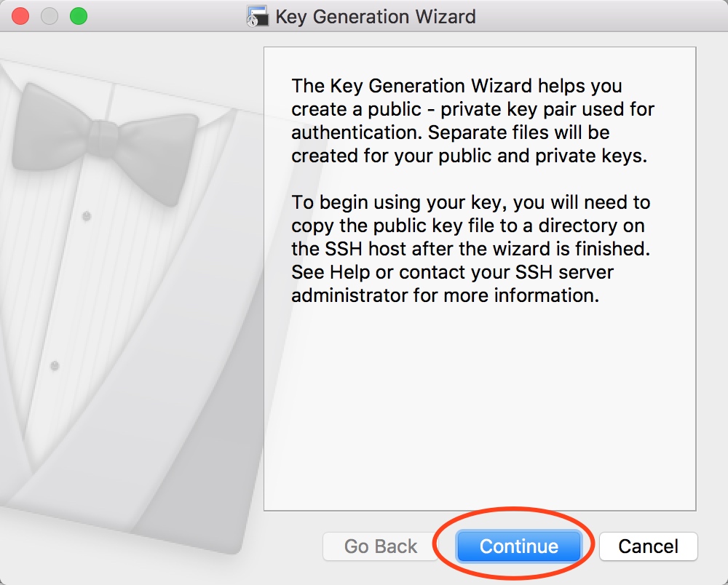Click the wizard icon in title bar
This screenshot has width=728, height=585.
(x=258, y=16)
